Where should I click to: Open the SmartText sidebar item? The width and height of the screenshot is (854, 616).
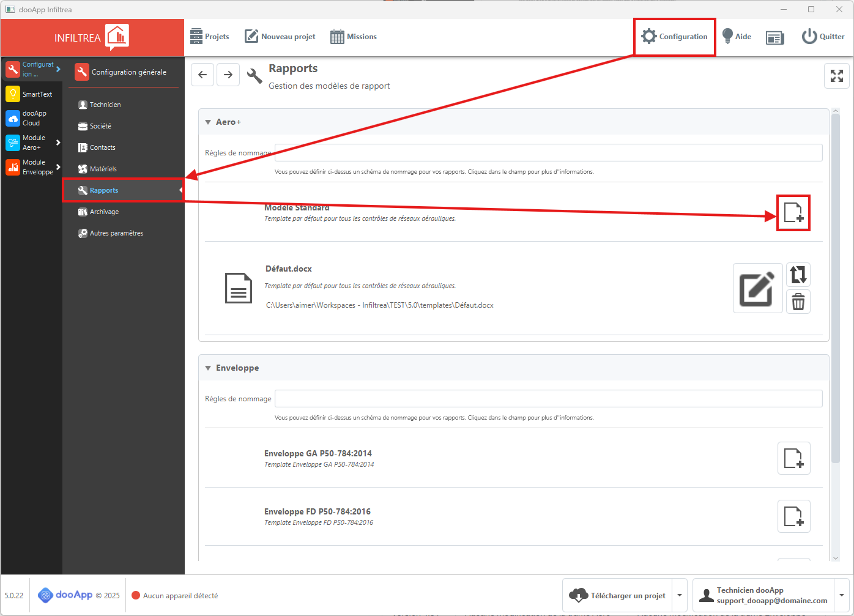click(29, 94)
